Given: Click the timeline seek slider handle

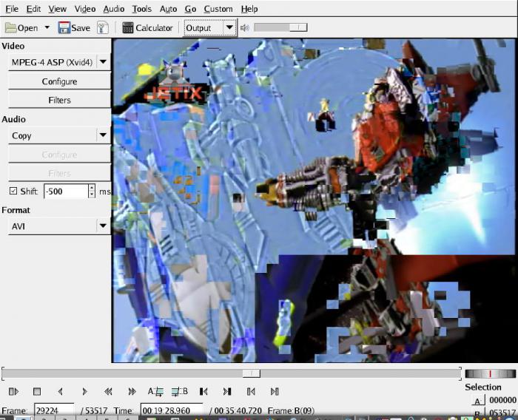Looking at the screenshot, I should click(251, 373).
